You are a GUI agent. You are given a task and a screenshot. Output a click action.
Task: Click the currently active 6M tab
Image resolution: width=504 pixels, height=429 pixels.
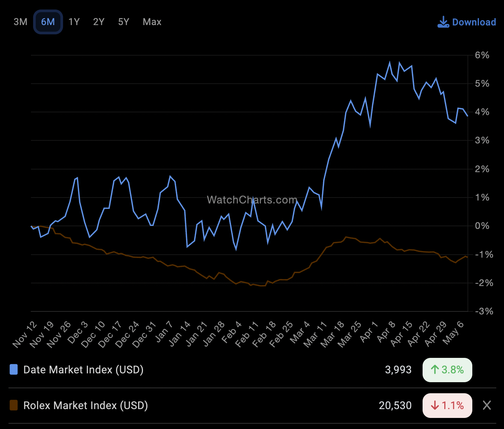(x=48, y=22)
